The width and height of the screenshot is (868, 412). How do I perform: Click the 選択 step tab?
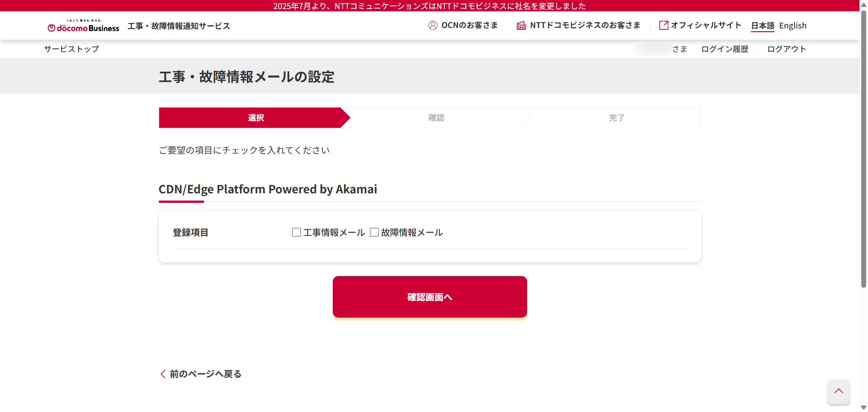click(x=255, y=118)
